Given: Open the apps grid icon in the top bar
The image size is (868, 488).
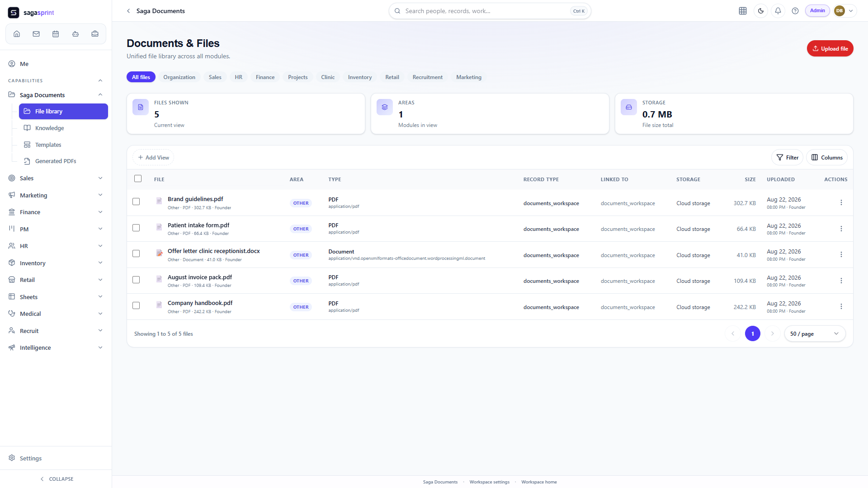Looking at the screenshot, I should pos(743,11).
